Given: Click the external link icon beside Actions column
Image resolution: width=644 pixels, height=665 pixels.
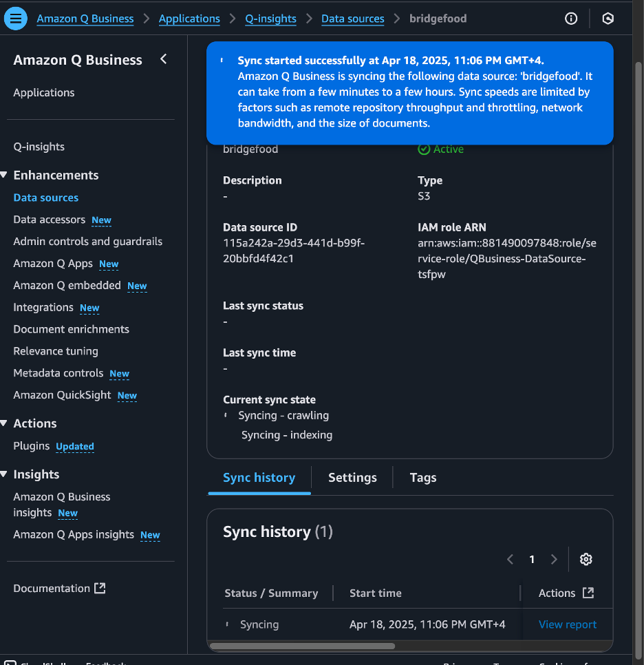Looking at the screenshot, I should point(588,593).
